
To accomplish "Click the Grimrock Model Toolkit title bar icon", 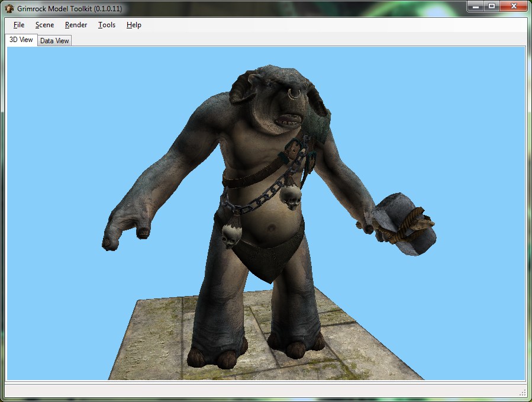I will [9, 8].
